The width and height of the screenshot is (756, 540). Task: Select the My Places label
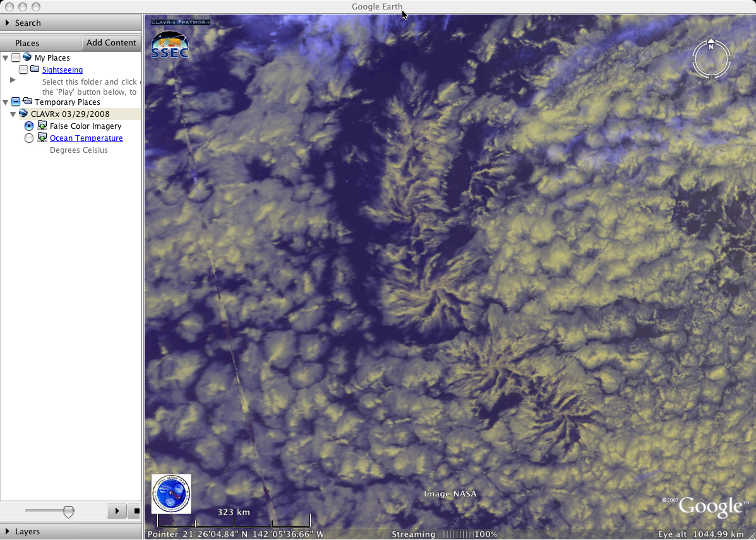pyautogui.click(x=52, y=58)
